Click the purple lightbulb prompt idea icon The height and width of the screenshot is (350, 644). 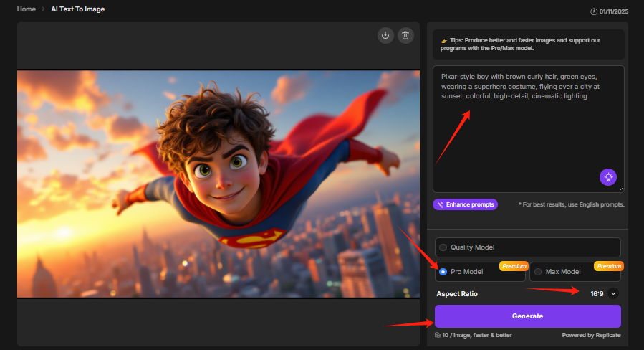[607, 176]
